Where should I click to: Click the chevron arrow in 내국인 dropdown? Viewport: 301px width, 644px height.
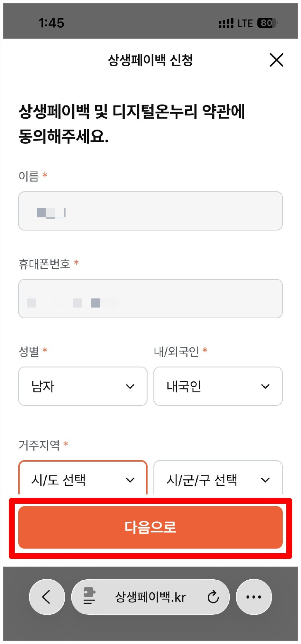[265, 386]
